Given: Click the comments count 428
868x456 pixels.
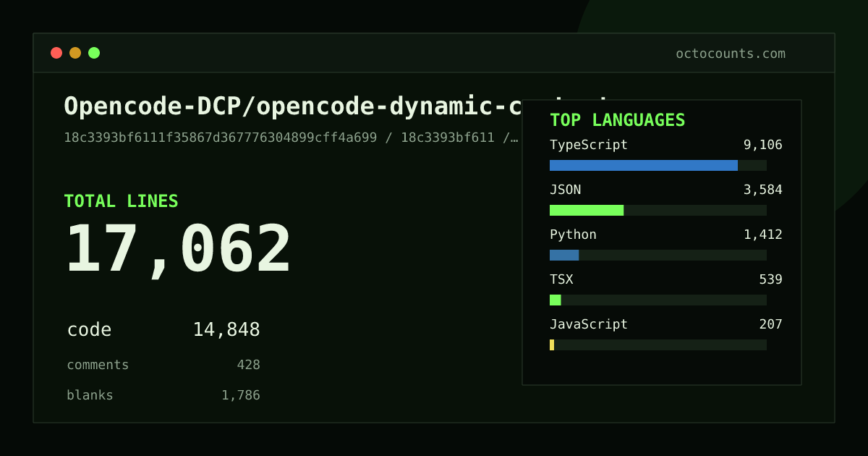Looking at the screenshot, I should [248, 365].
